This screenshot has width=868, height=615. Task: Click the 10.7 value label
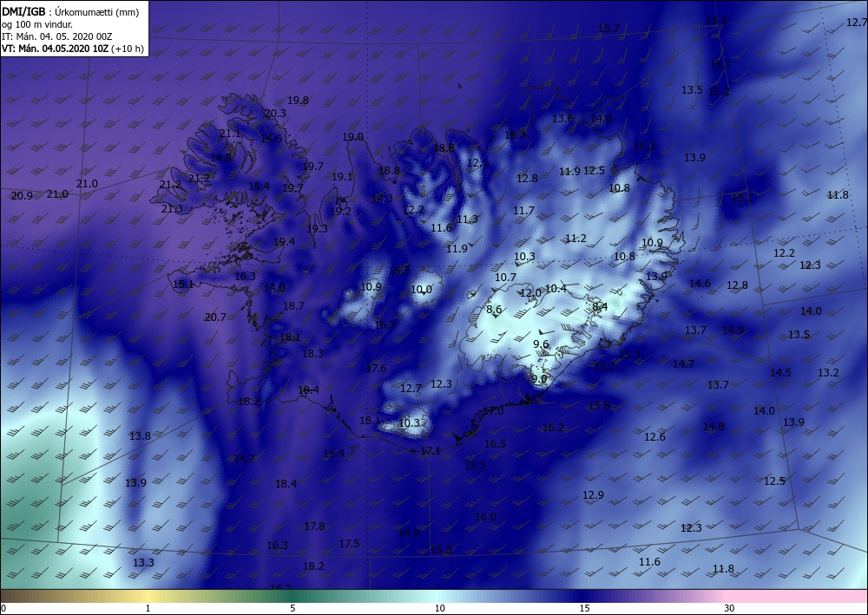[505, 278]
